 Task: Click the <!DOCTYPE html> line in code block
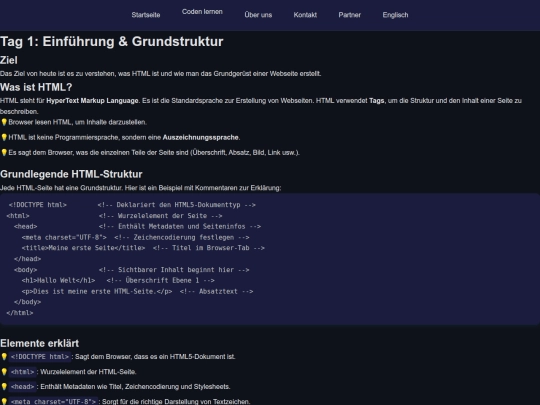point(132,205)
